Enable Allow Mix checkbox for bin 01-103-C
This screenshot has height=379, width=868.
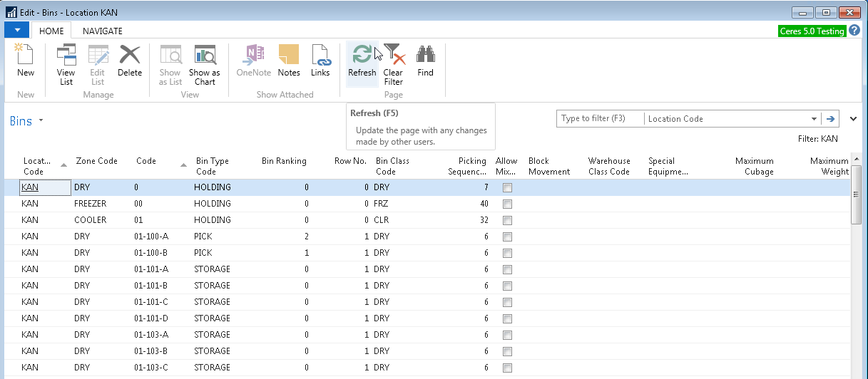(x=507, y=368)
